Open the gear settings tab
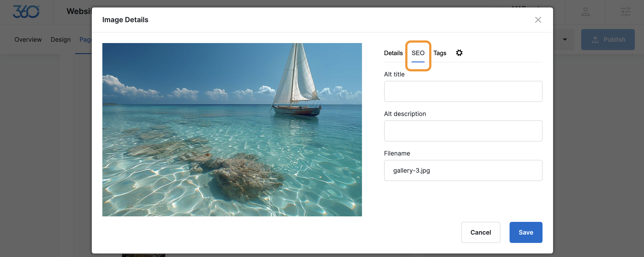This screenshot has width=644, height=257. pyautogui.click(x=459, y=53)
